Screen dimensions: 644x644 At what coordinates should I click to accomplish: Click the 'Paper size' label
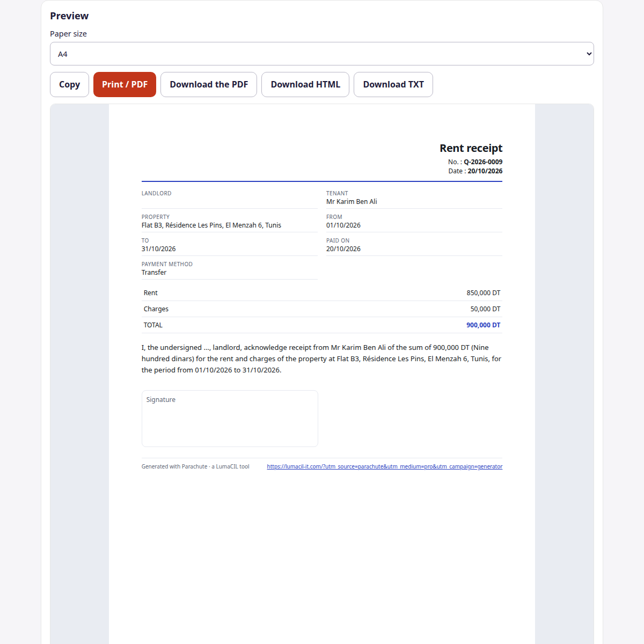point(68,34)
